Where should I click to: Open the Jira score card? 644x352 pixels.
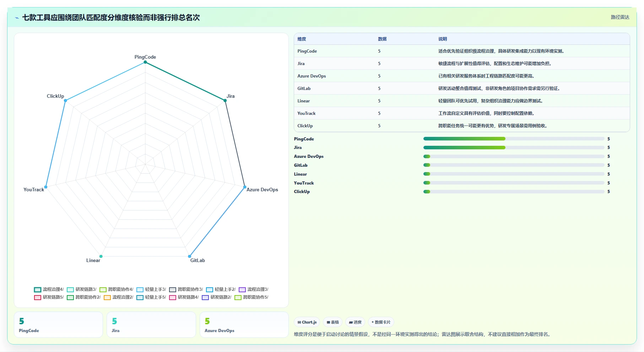coord(151,325)
